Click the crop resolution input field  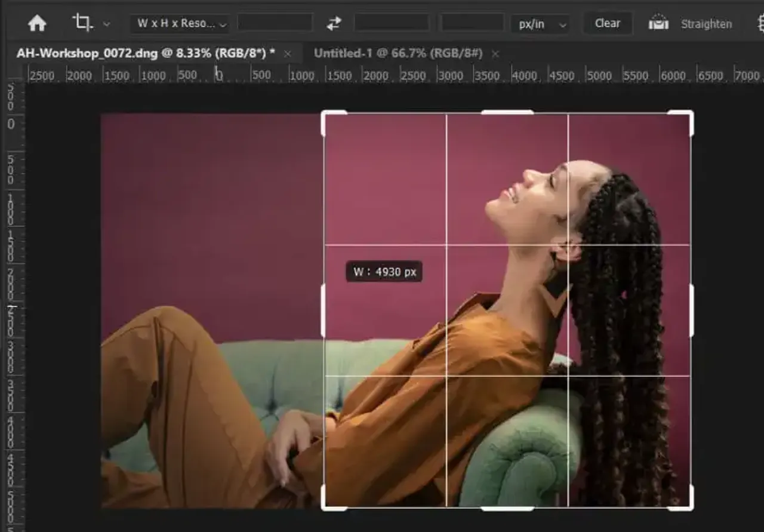[472, 23]
